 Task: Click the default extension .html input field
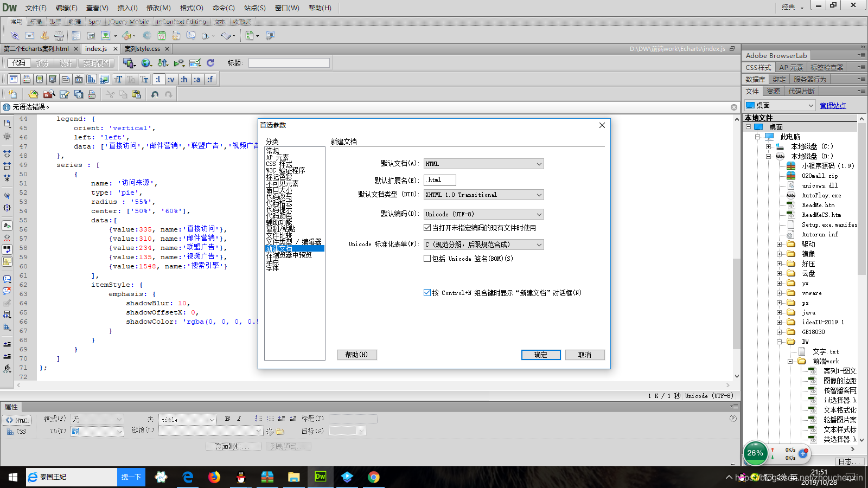click(440, 179)
